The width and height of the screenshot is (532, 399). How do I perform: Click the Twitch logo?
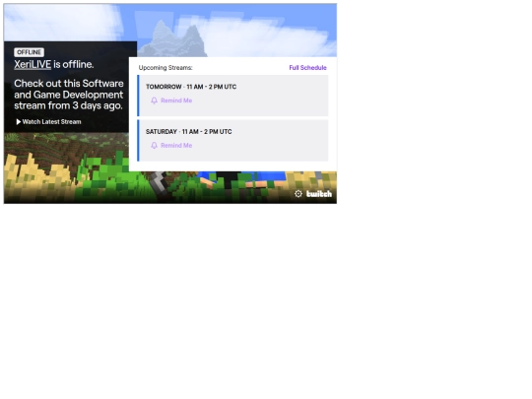[x=319, y=194]
